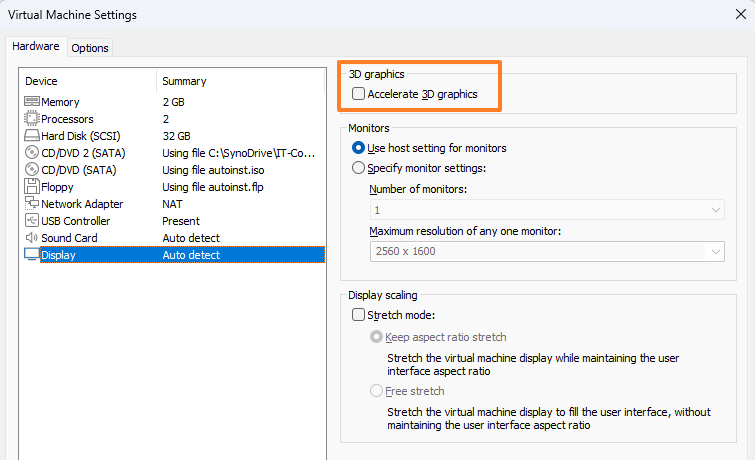This screenshot has width=755, height=460.
Task: Click the Device column header
Action: (42, 81)
